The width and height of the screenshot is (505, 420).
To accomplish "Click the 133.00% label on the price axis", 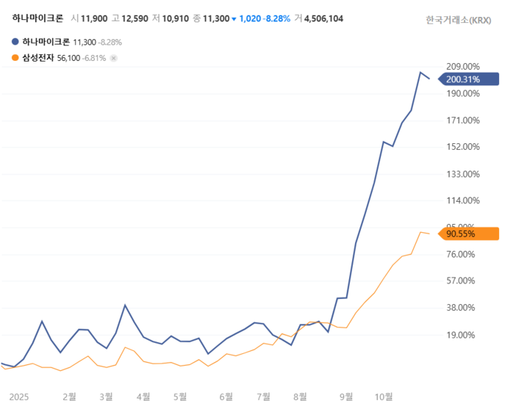I will point(463,174).
